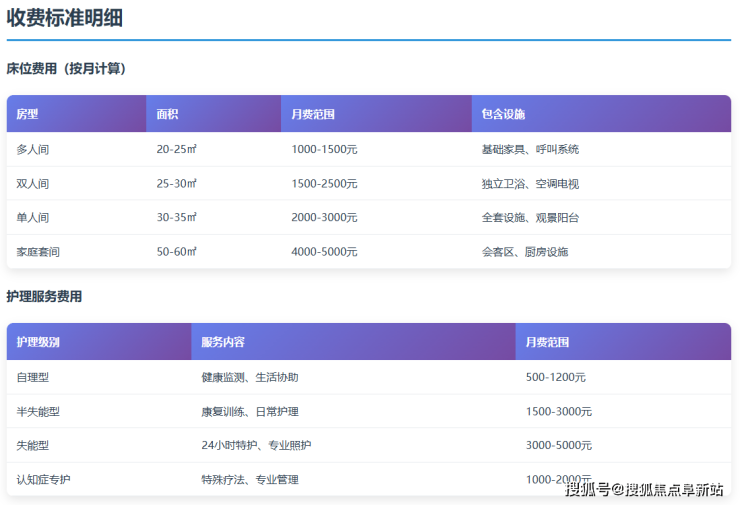Image resolution: width=740 pixels, height=505 pixels.
Task: Select the 房型 column header
Action: (x=27, y=114)
